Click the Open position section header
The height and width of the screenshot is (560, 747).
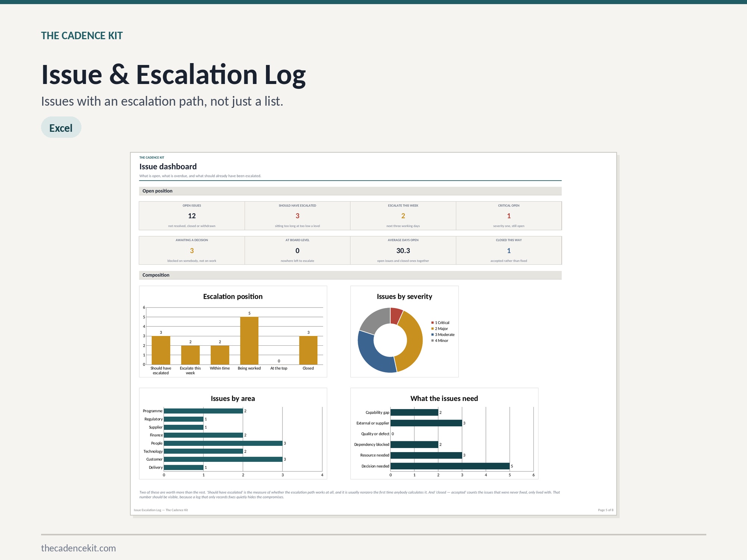(x=350, y=191)
